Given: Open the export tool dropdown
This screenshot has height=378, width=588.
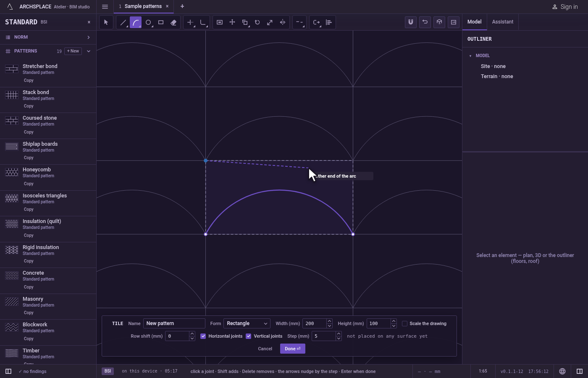Looking at the screenshot, I should tap(316, 22).
